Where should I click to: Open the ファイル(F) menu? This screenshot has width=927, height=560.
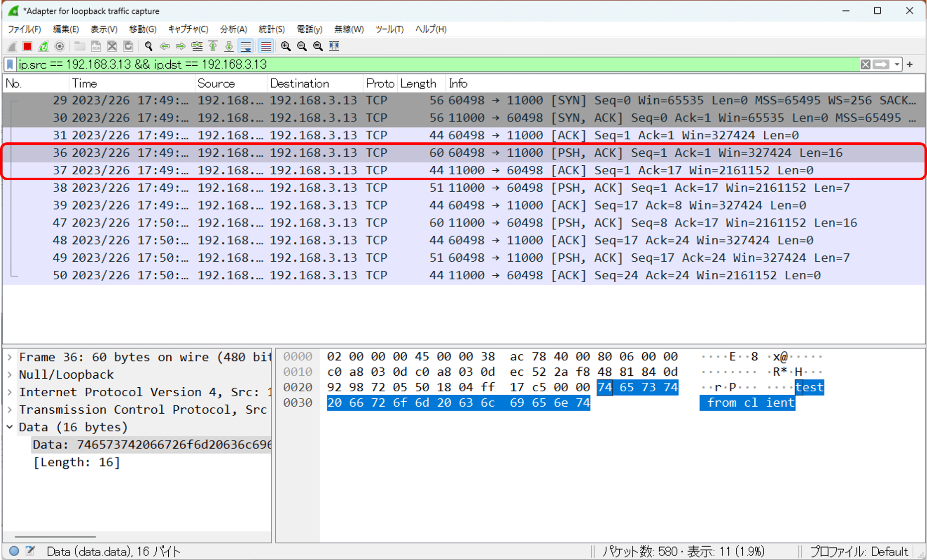(24, 29)
